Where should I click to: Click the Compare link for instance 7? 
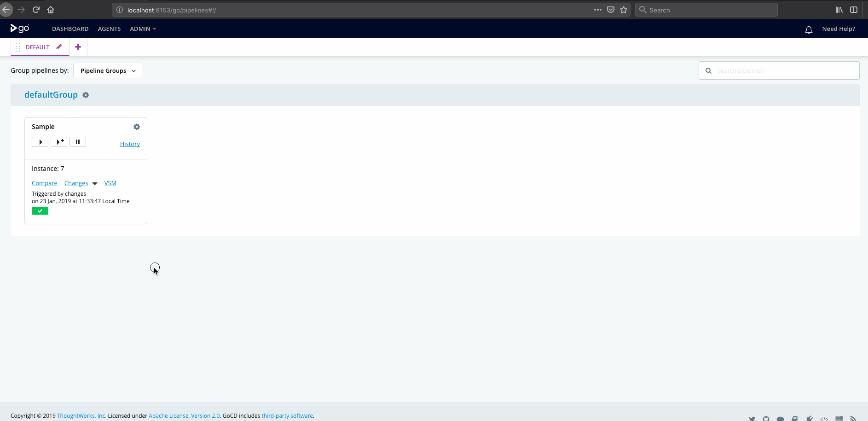click(x=45, y=183)
